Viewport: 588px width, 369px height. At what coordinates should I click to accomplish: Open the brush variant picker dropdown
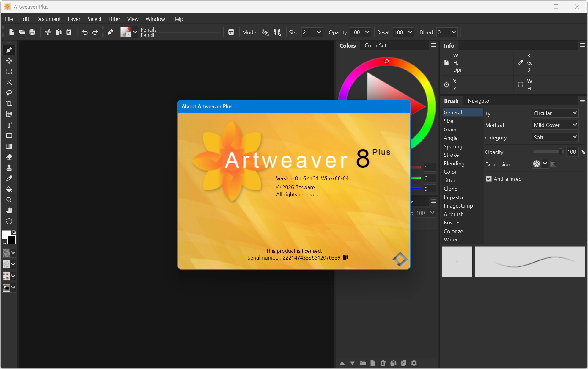[135, 32]
